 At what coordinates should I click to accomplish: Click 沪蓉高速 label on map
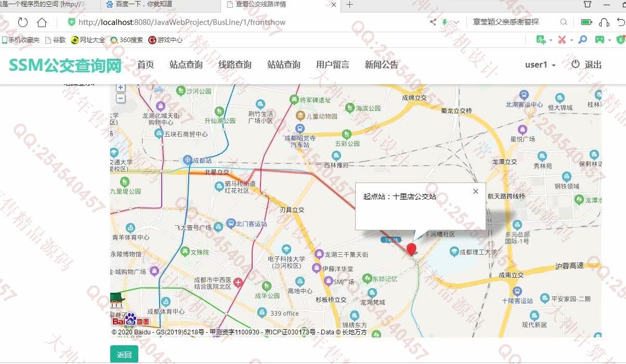[569, 266]
